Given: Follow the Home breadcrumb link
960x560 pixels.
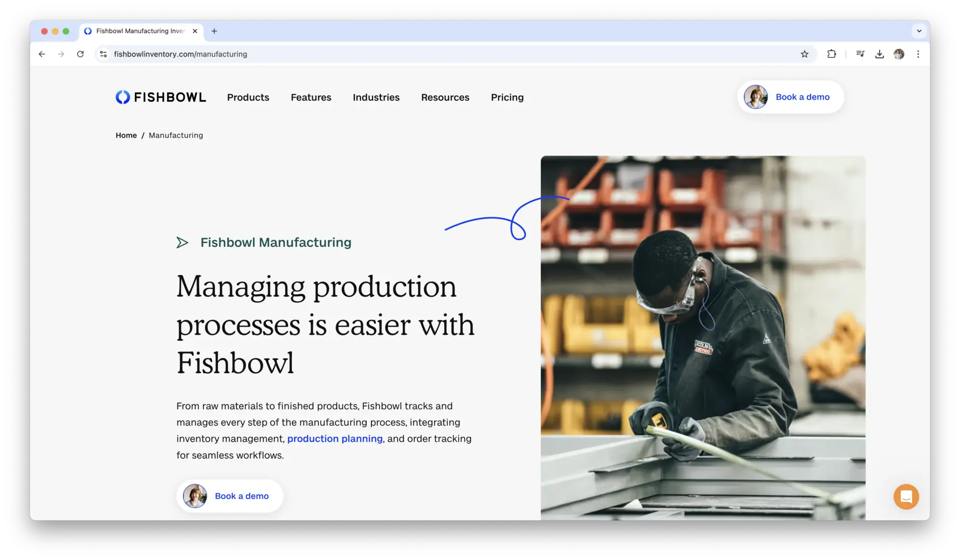Looking at the screenshot, I should click(x=126, y=135).
